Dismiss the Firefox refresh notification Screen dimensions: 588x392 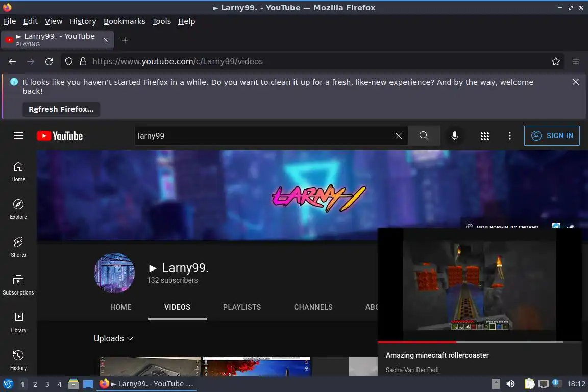[576, 82]
